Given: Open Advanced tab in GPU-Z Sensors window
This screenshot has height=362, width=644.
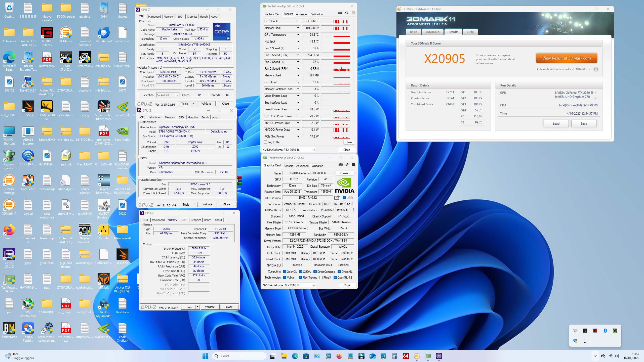Looking at the screenshot, I should tap(302, 14).
